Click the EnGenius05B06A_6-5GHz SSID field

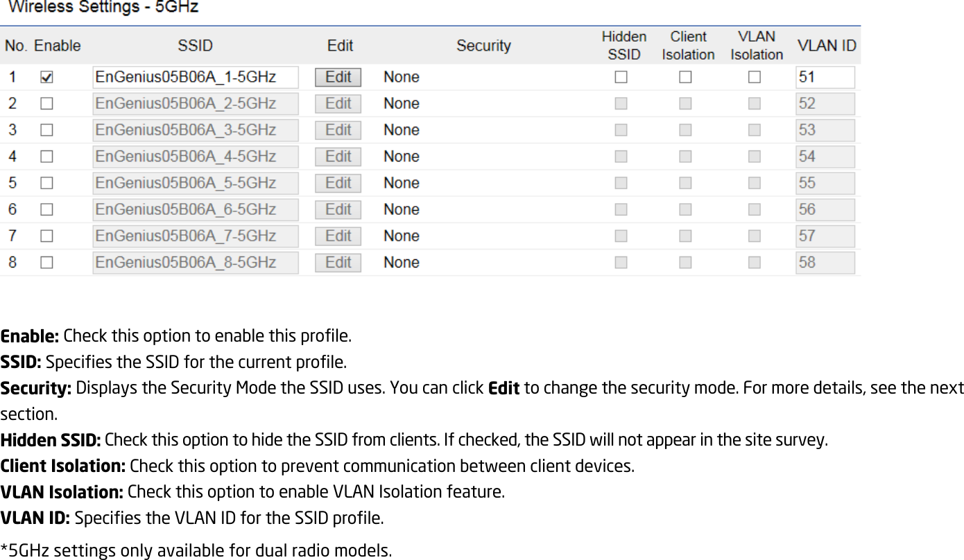pyautogui.click(x=196, y=209)
